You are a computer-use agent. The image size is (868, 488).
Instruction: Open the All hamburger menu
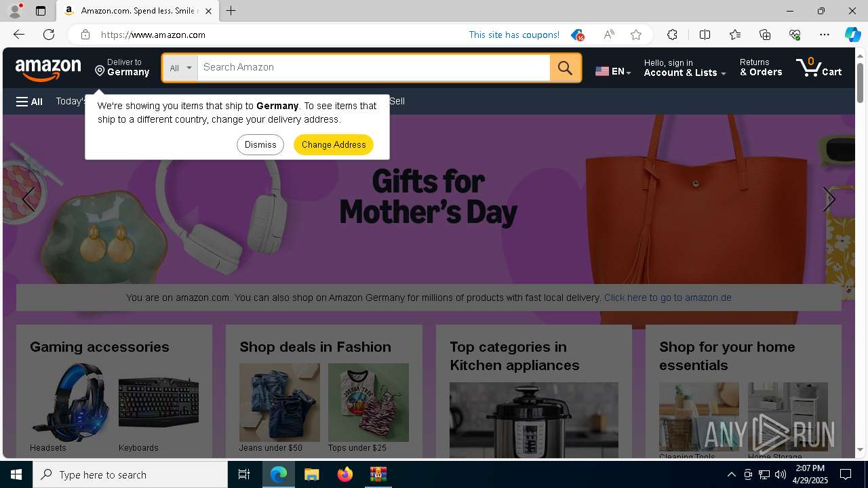tap(29, 102)
